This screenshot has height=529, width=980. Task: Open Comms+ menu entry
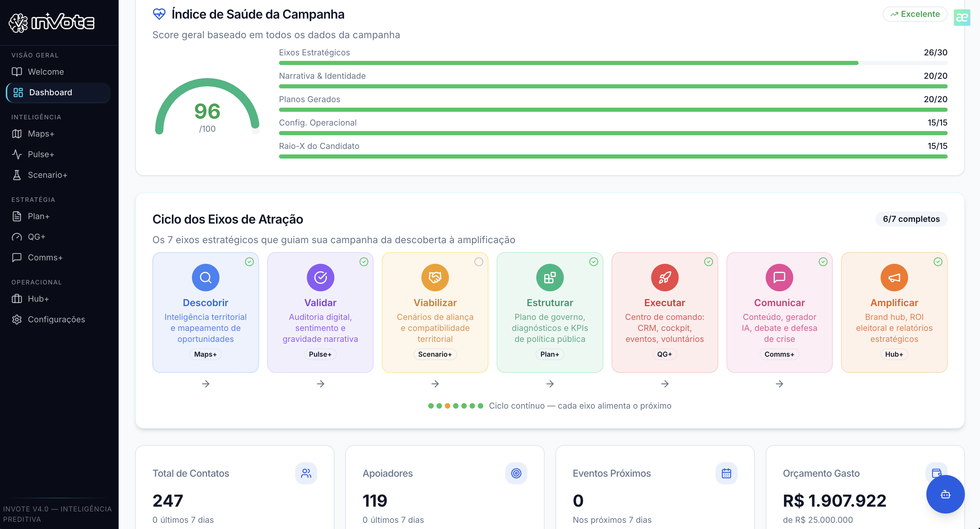coord(58,258)
